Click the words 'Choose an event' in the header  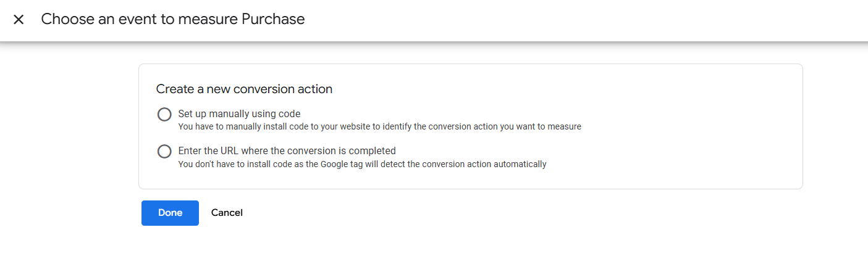(86, 19)
